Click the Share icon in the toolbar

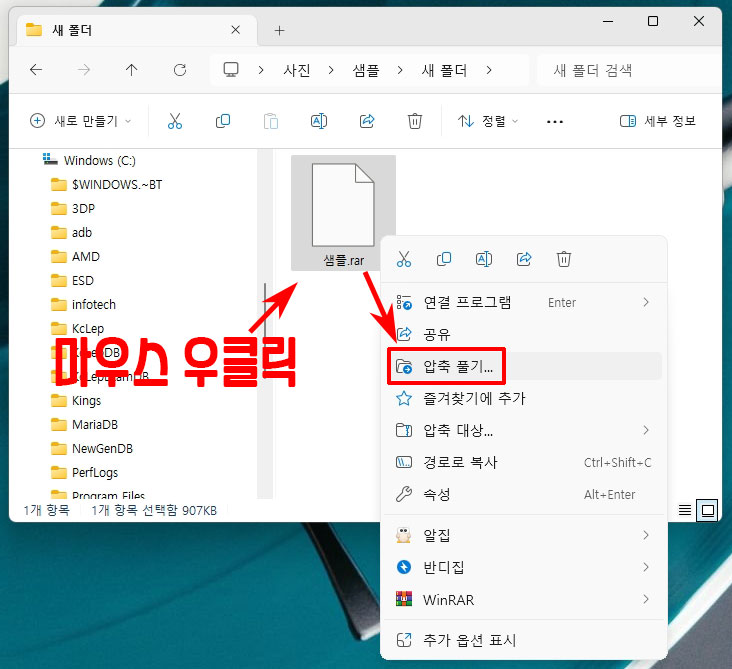367,121
